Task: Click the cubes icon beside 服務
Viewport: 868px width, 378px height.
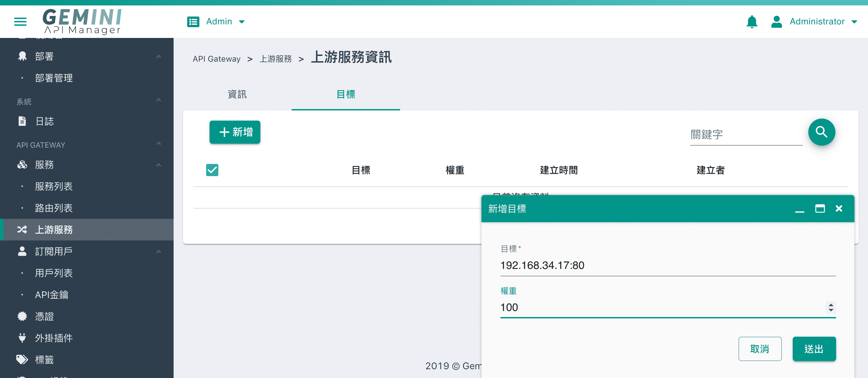Action: pos(22,165)
